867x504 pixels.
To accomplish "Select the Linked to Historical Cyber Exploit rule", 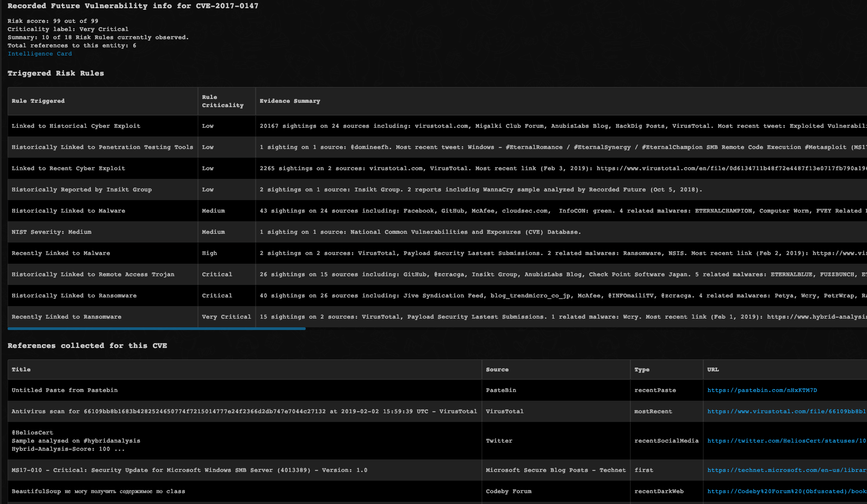I will click(x=76, y=126).
